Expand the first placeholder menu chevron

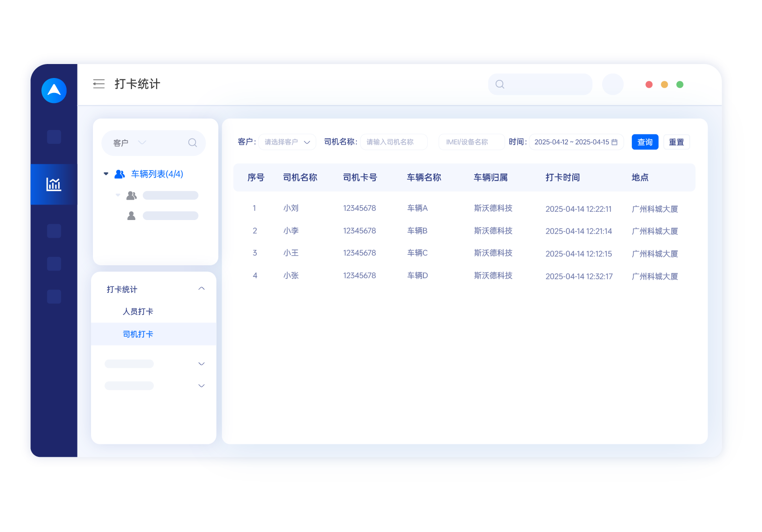click(x=201, y=364)
